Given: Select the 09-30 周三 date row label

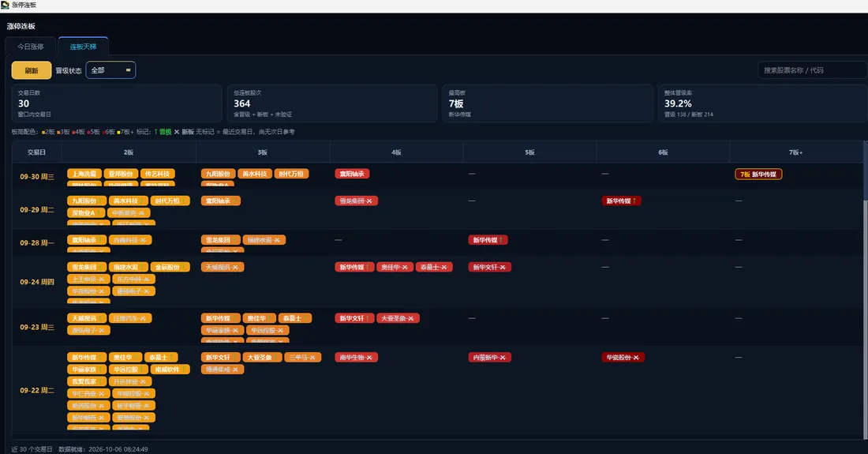Looking at the screenshot, I should [x=37, y=177].
